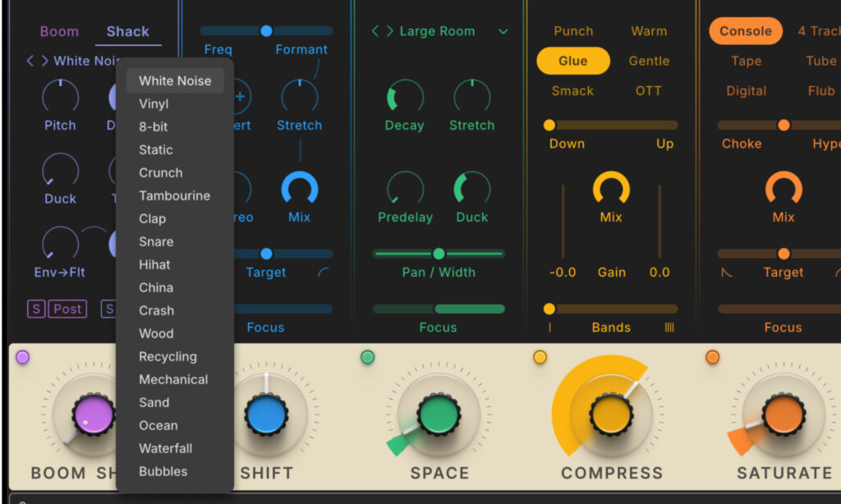Screen dimensions: 841x504
Task: Click the large COMPRESS macro knob
Action: click(611, 415)
